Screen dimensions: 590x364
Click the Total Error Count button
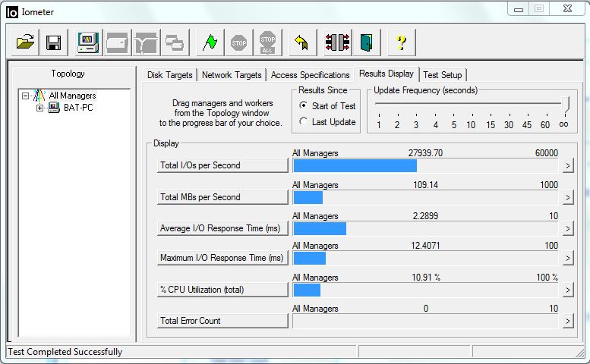222,321
